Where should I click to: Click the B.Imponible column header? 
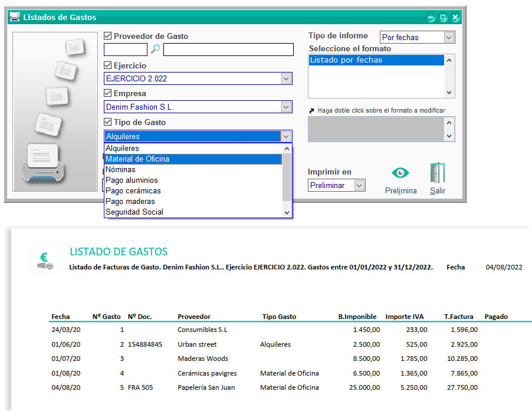pos(357,317)
